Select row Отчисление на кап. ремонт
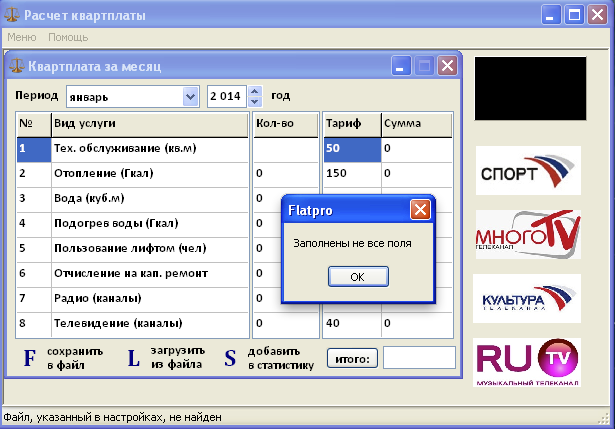The image size is (615, 429). pos(133,275)
